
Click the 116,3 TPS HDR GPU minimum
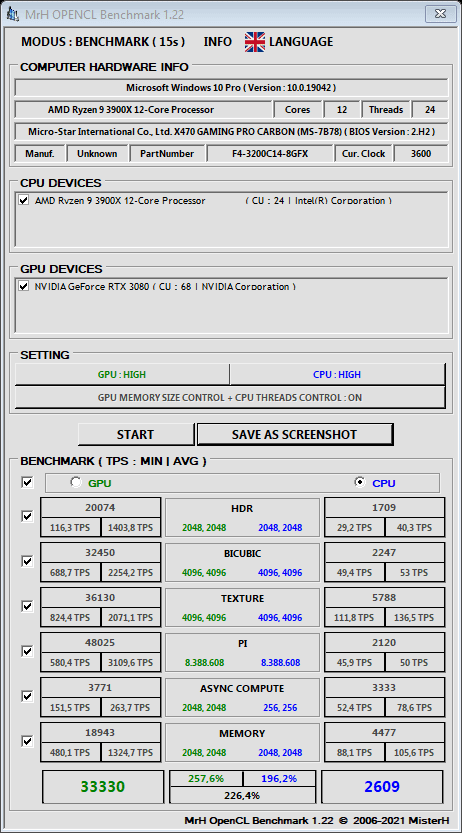coord(70,528)
